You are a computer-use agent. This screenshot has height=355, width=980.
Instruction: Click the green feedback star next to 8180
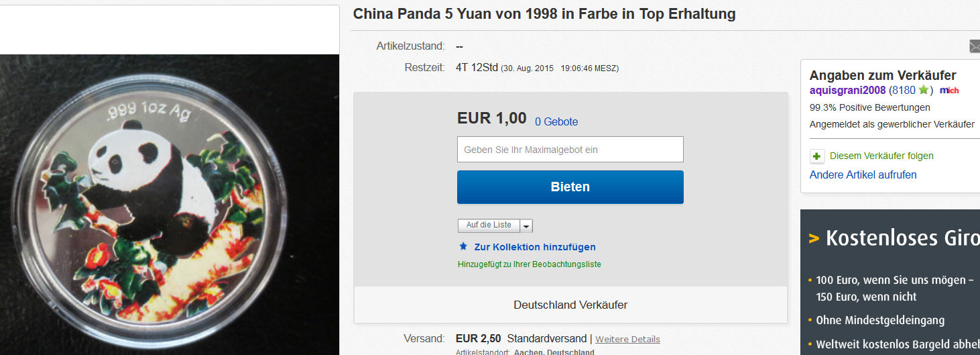[x=924, y=90]
